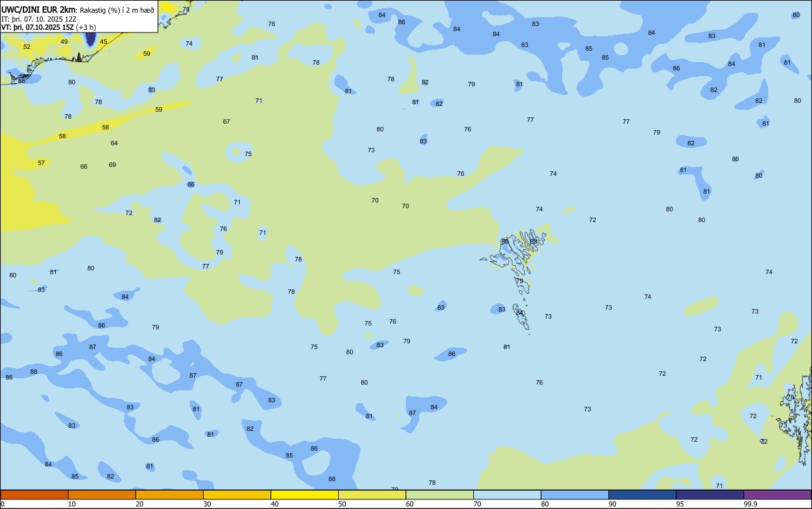Select the 90–95 dark blue legend swatch
The width and height of the screenshot is (812, 509).
[x=642, y=494]
